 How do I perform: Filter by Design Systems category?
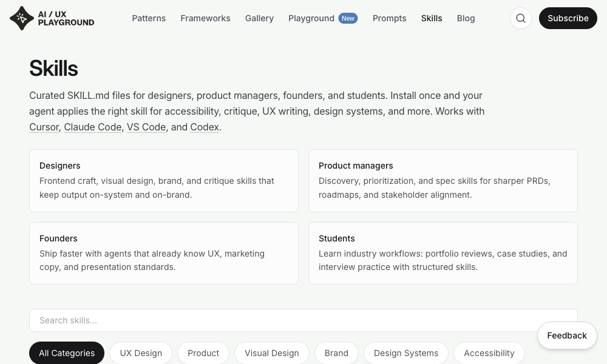pos(406,353)
